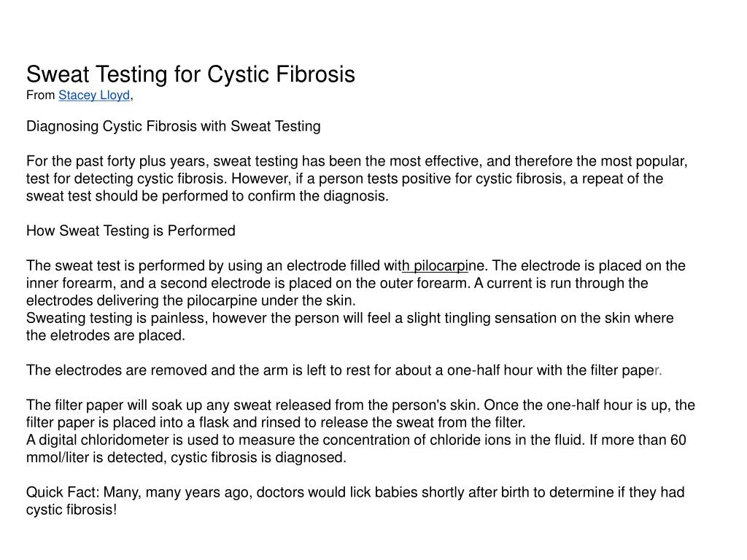Click the Quick Fact paragraph
Screen dimensions: 747x560
tap(355, 501)
